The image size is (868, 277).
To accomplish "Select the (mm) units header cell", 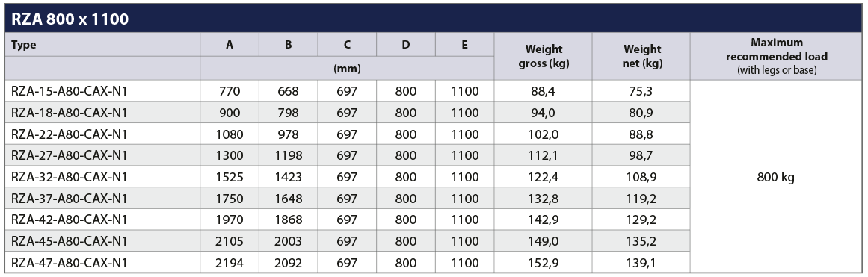I will tap(347, 69).
